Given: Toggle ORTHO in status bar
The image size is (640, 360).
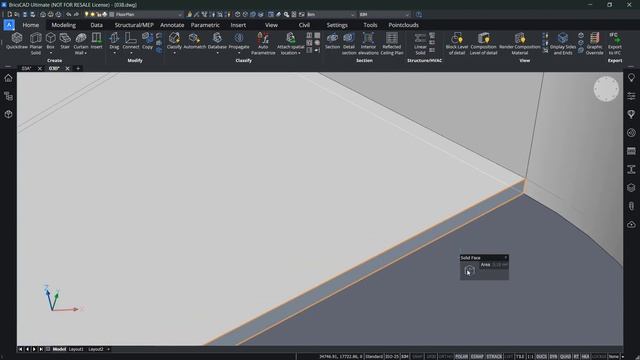Looking at the screenshot, I should click(x=446, y=357).
